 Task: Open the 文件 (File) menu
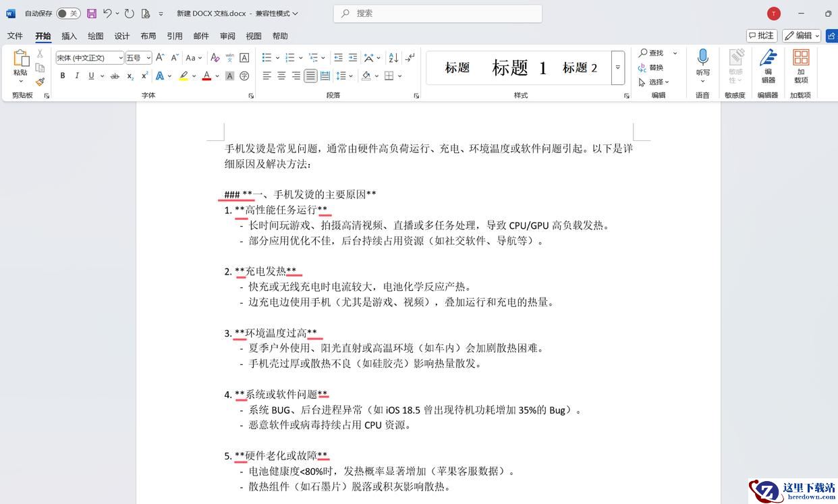point(15,36)
